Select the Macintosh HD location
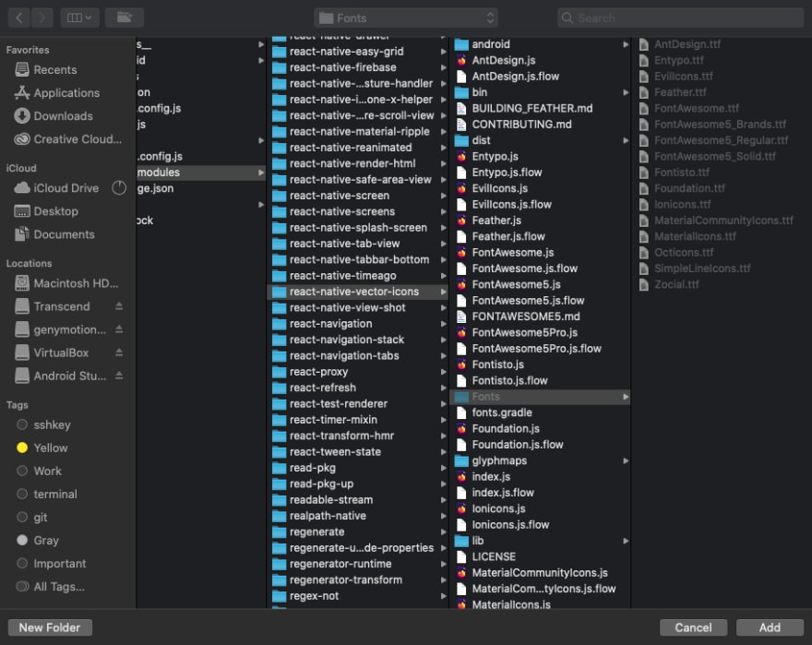The height and width of the screenshot is (645, 812). coord(76,283)
